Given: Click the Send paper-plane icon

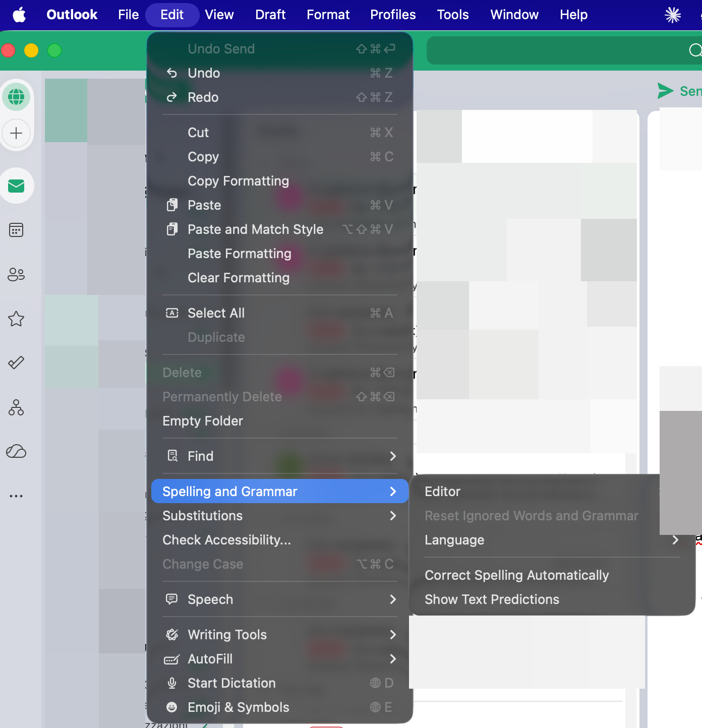Looking at the screenshot, I should 665,91.
